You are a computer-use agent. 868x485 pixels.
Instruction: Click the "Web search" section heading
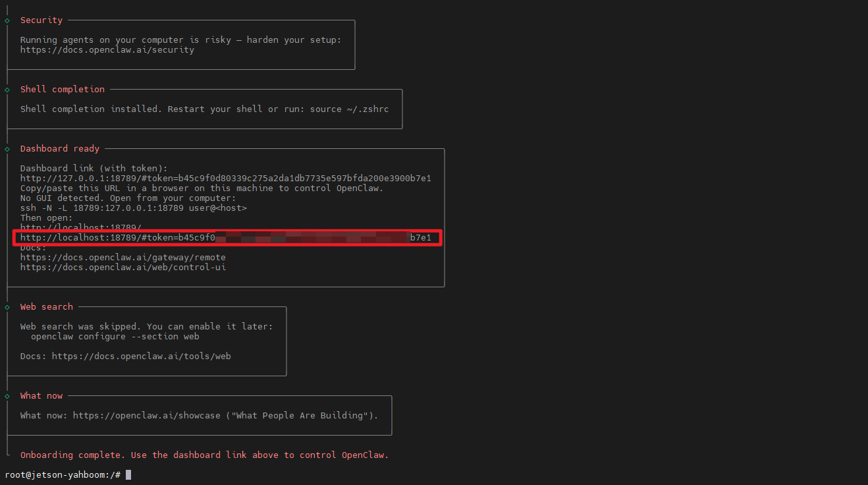47,307
